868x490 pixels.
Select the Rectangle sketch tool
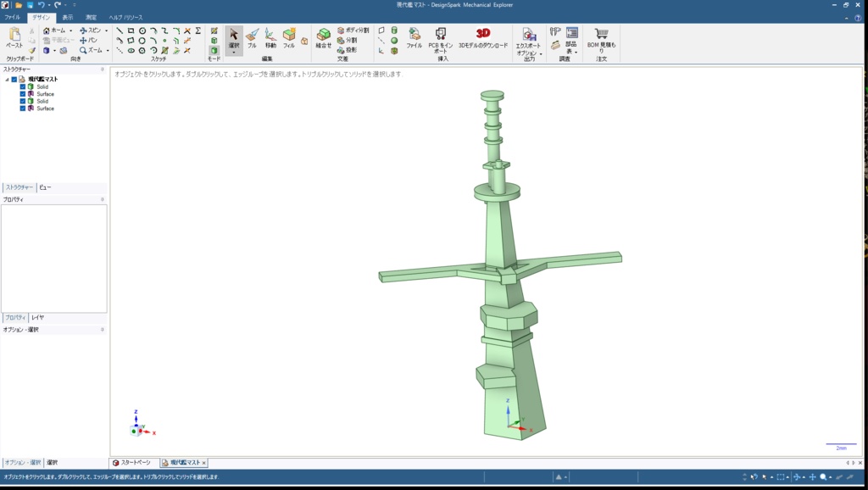coord(131,31)
